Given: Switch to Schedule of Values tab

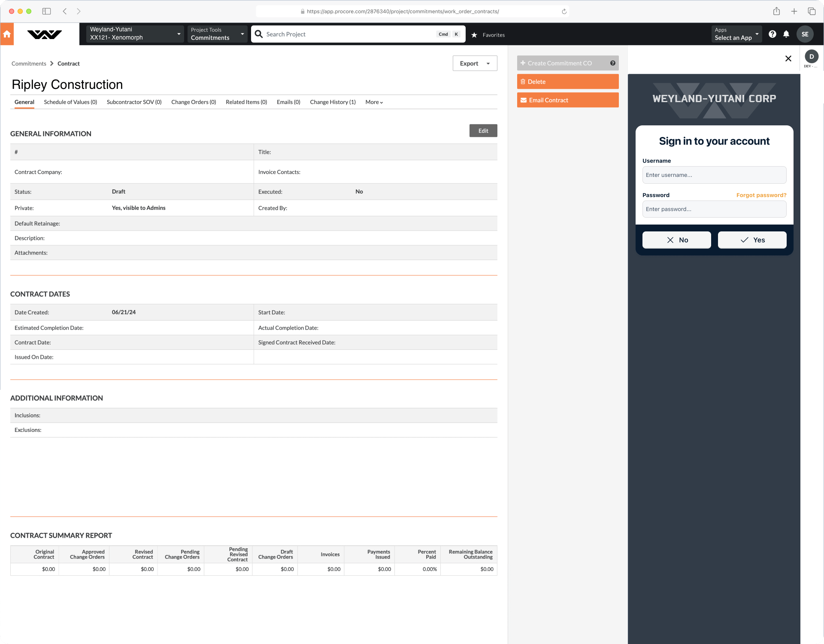Looking at the screenshot, I should (70, 102).
